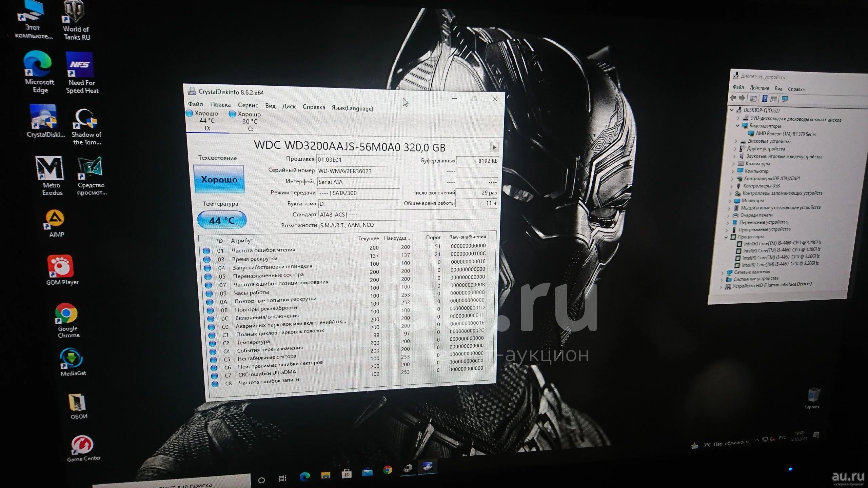Click the 44 °C temperature button

tap(222, 220)
